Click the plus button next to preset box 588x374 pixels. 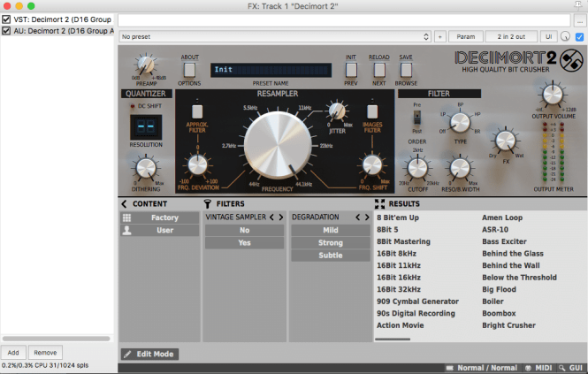[439, 37]
